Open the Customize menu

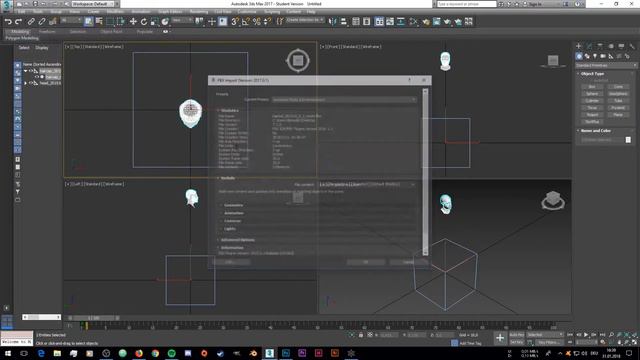pos(247,12)
